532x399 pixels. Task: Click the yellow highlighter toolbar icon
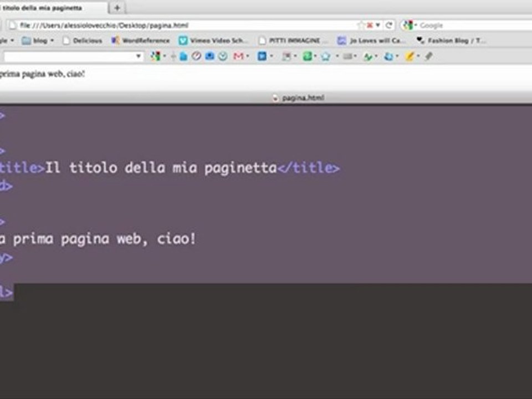pyautogui.click(x=410, y=57)
